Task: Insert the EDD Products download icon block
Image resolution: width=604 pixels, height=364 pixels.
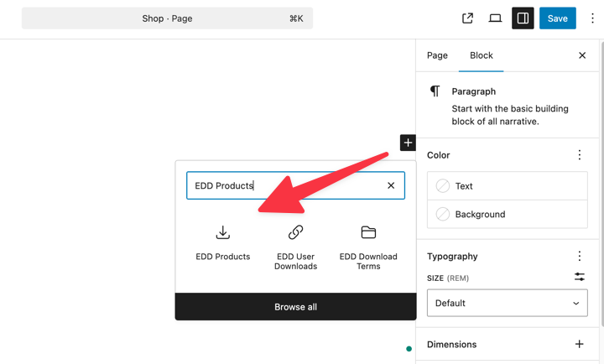Action: 222,232
